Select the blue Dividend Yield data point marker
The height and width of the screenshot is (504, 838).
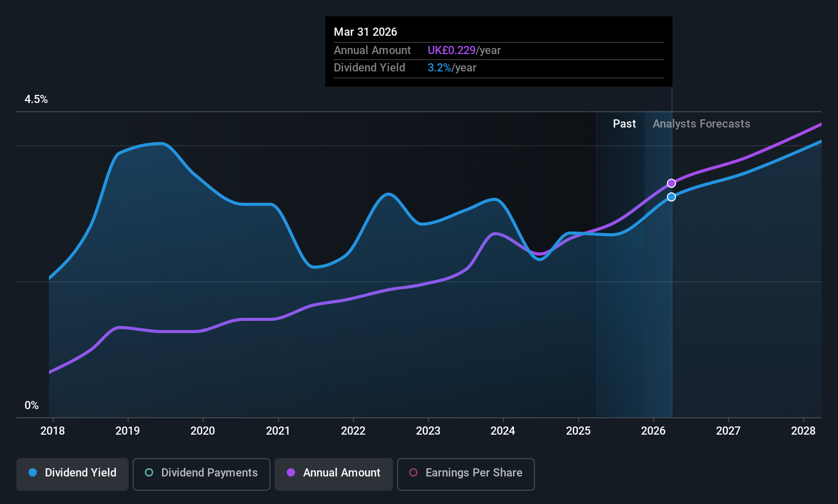pyautogui.click(x=672, y=197)
